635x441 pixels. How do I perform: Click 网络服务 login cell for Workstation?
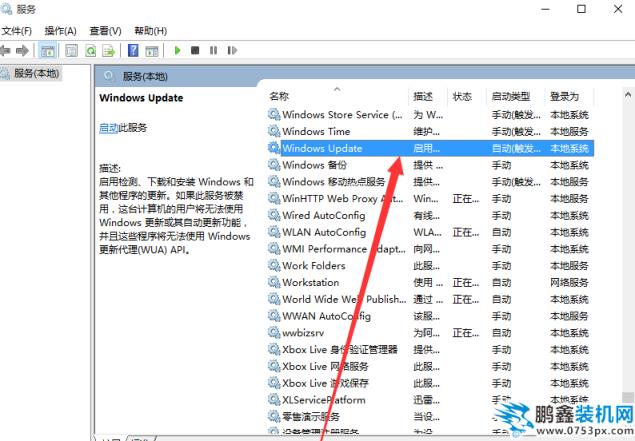(569, 283)
